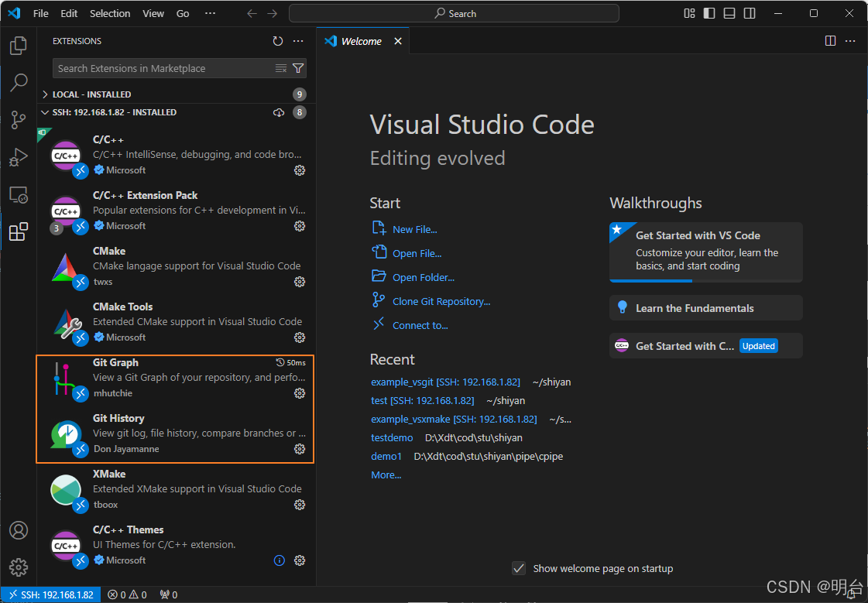Image resolution: width=868 pixels, height=603 pixels.
Task: Close the Welcome tab
Action: pos(398,41)
